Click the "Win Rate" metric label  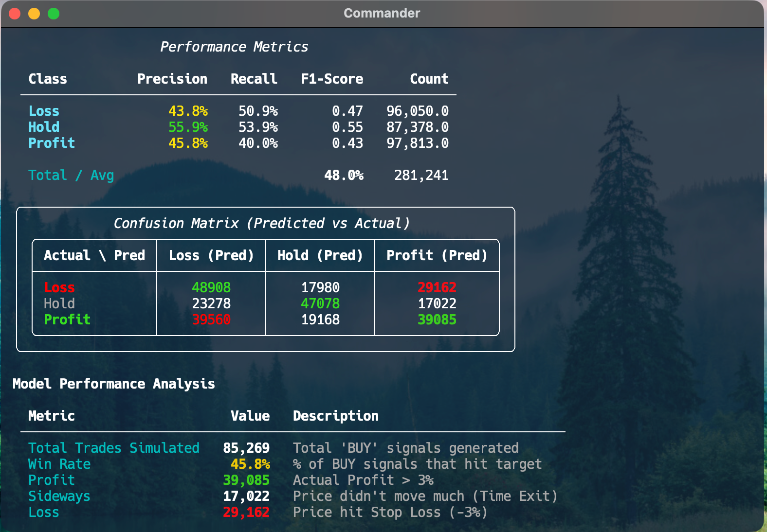coord(59,464)
